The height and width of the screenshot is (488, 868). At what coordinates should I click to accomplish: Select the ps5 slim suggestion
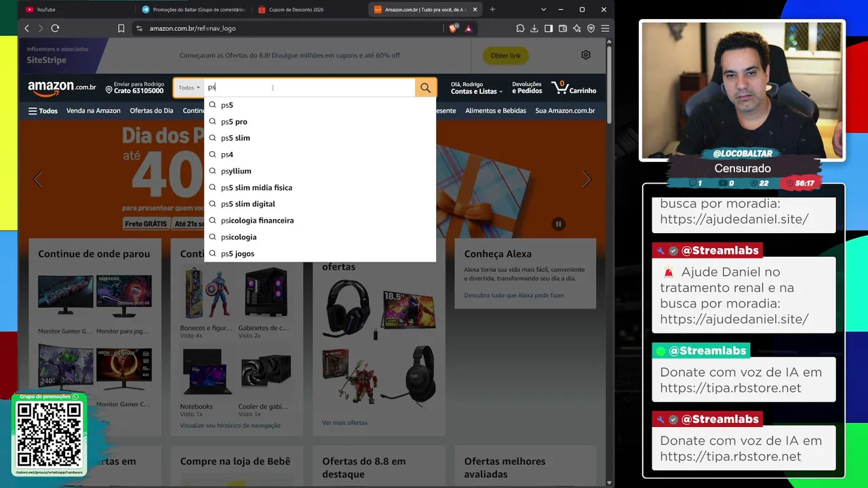click(x=320, y=138)
